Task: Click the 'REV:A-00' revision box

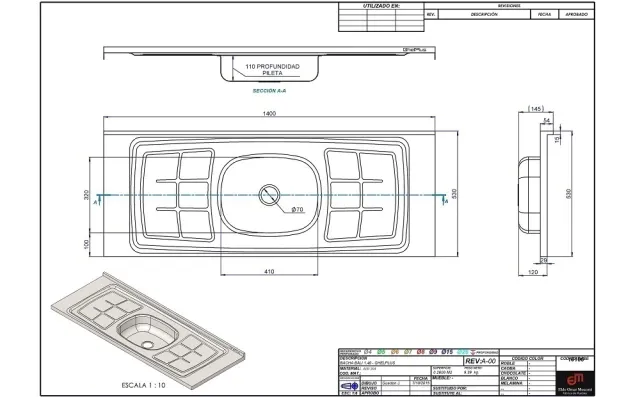Action: [480, 361]
